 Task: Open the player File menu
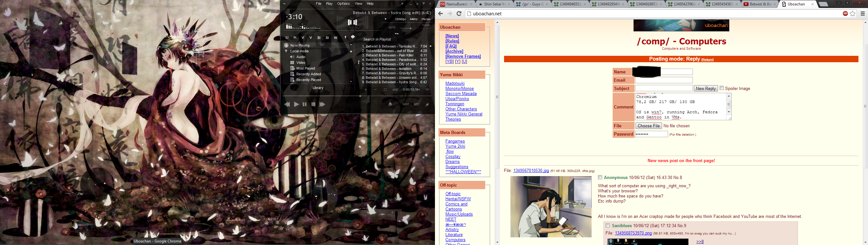(319, 4)
